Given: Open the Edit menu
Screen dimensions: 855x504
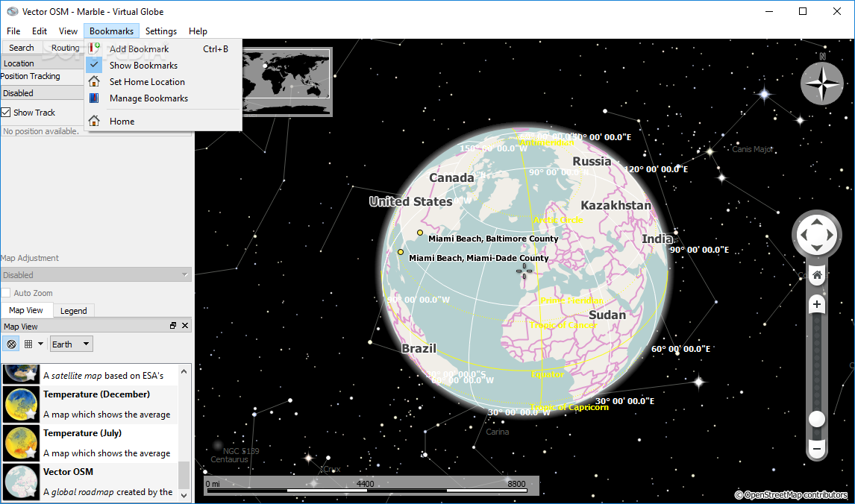Looking at the screenshot, I should click(40, 31).
